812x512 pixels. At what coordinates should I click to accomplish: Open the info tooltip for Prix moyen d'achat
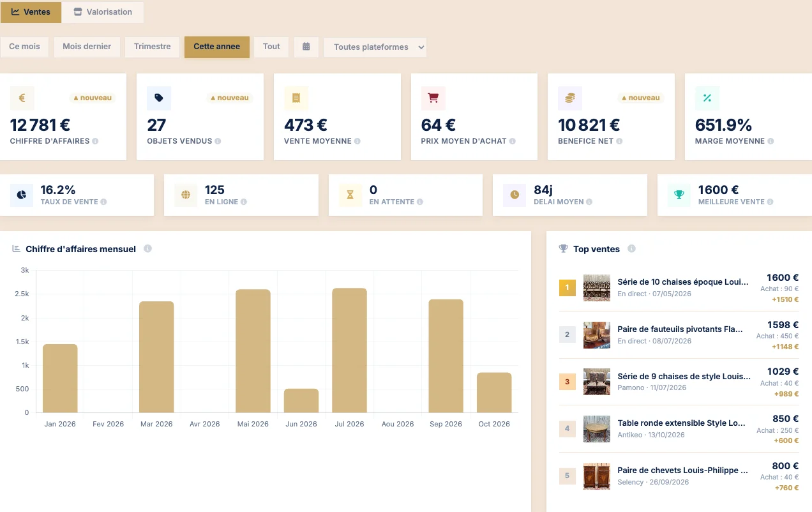tap(513, 141)
